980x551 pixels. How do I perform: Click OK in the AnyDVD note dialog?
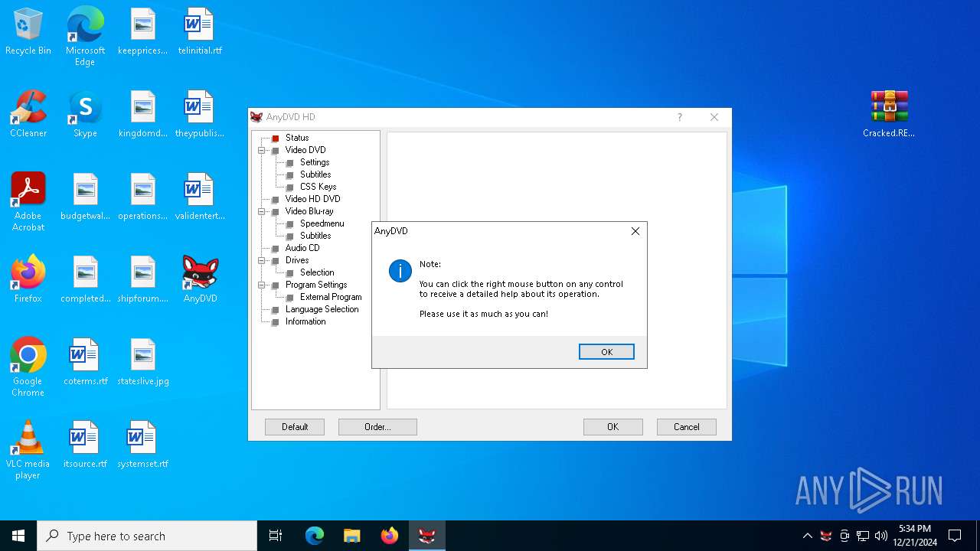pos(606,352)
